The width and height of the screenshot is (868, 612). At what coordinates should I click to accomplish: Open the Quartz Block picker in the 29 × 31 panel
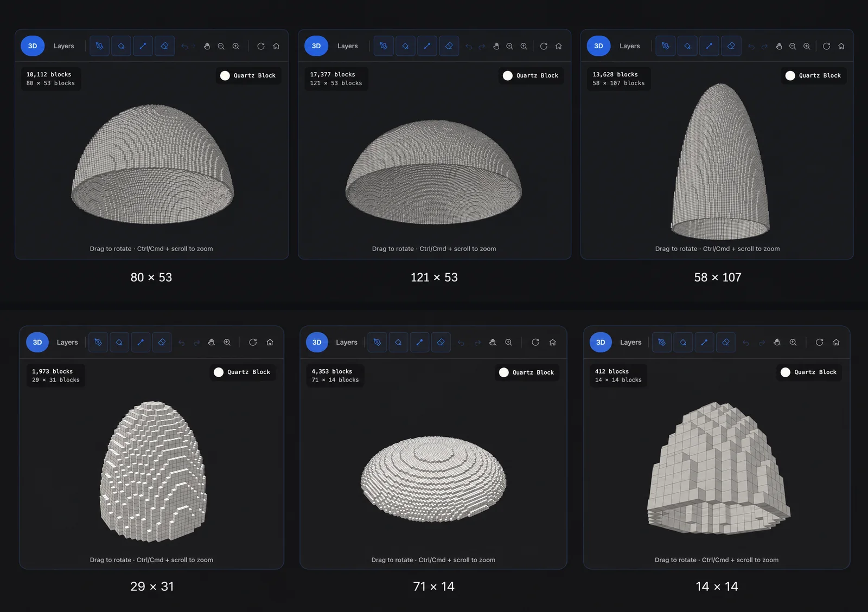coord(242,372)
